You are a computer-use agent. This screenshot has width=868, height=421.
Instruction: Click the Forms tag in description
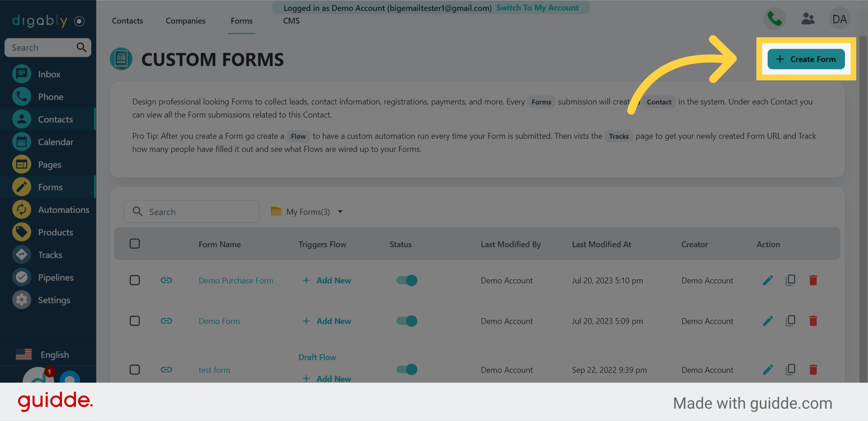point(541,102)
